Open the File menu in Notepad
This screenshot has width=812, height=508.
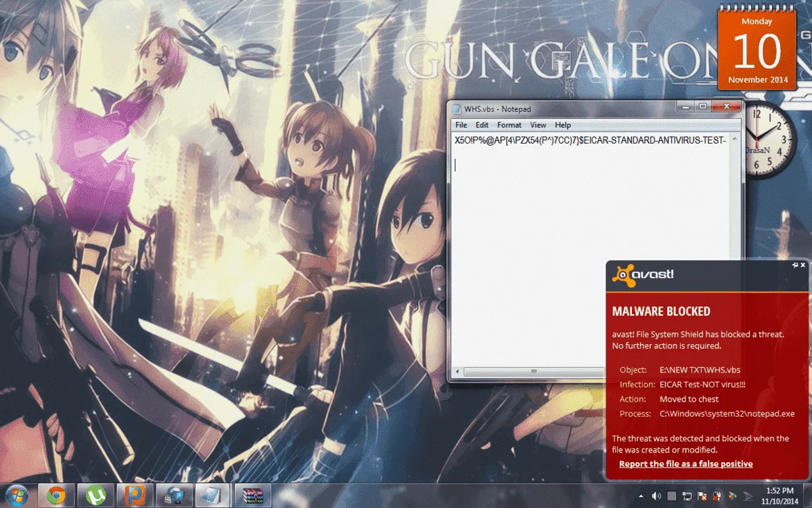tap(461, 125)
